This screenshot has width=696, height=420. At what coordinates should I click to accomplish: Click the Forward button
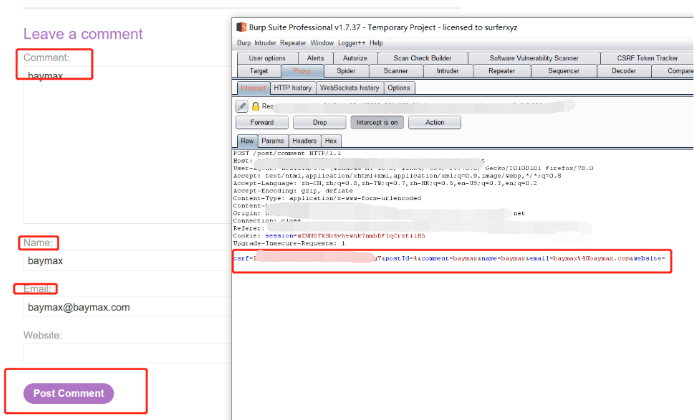click(x=262, y=122)
